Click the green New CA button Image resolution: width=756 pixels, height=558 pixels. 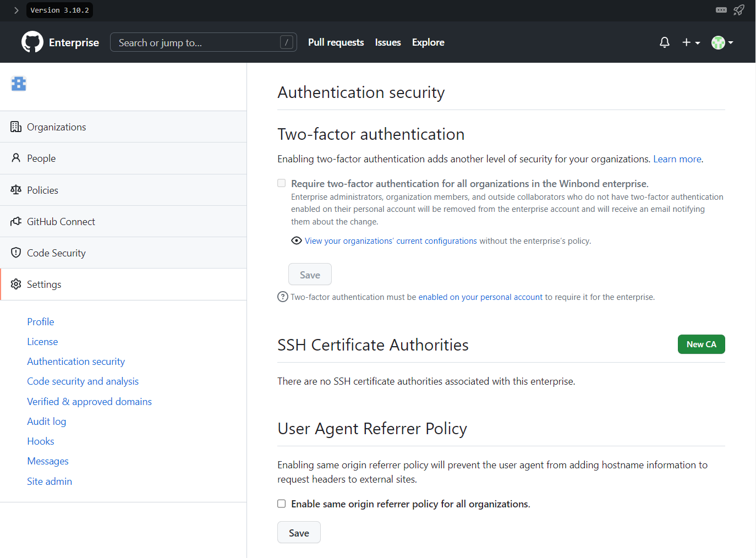pos(702,344)
